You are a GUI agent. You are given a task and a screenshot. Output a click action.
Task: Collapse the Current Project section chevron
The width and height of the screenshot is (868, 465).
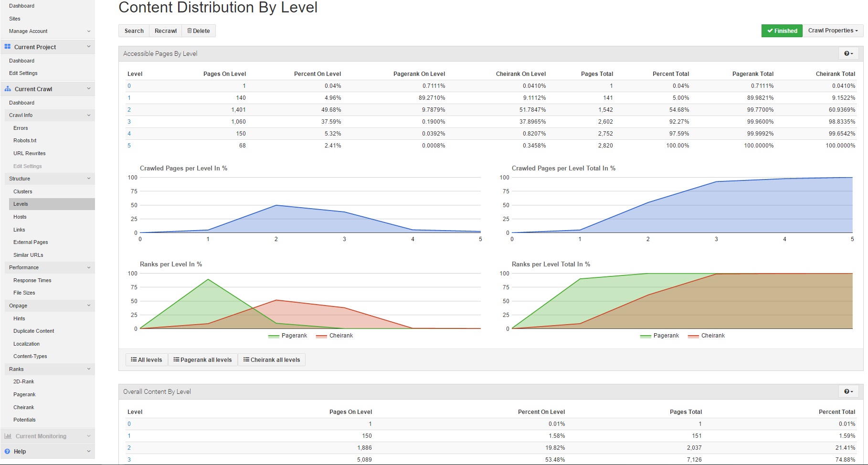(89, 47)
